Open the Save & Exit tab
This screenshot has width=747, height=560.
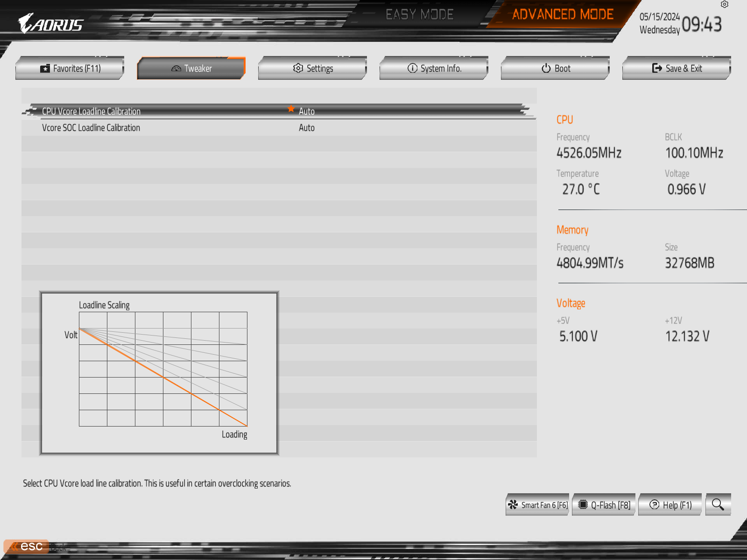pos(677,68)
